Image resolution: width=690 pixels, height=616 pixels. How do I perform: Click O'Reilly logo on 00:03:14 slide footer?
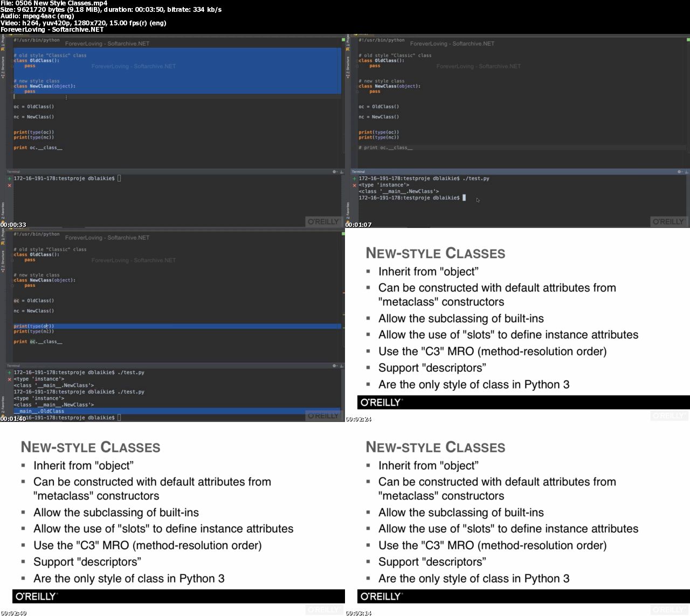point(381,597)
